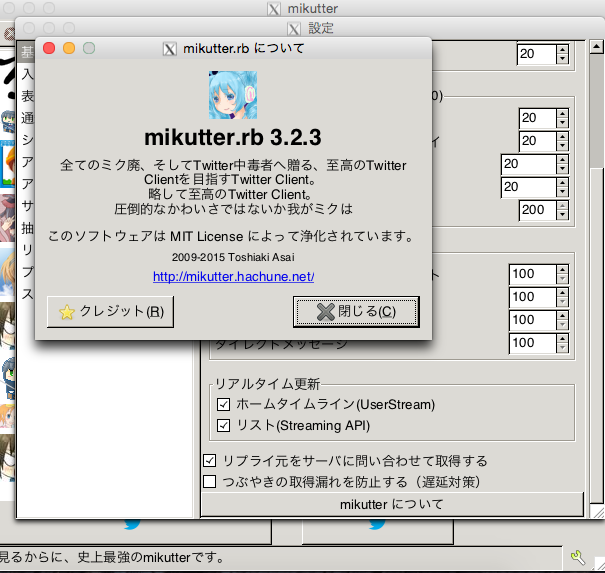Uncheck リプライ元をサーバに問い合わせて取得する

coord(210,460)
